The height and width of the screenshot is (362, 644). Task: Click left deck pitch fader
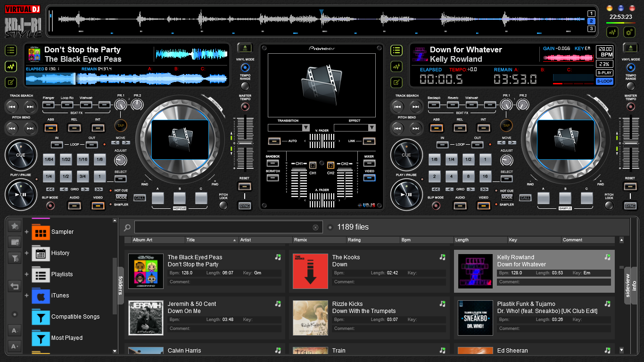pyautogui.click(x=244, y=142)
